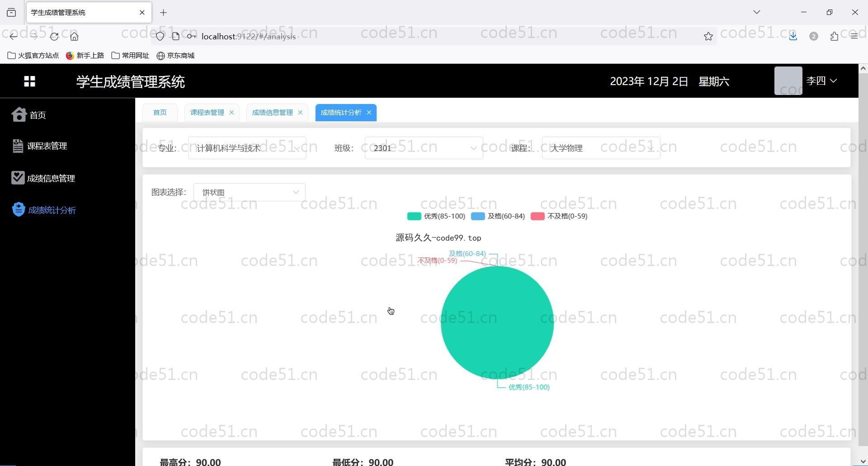Open 成绩统计分析 in the sidebar

point(52,210)
